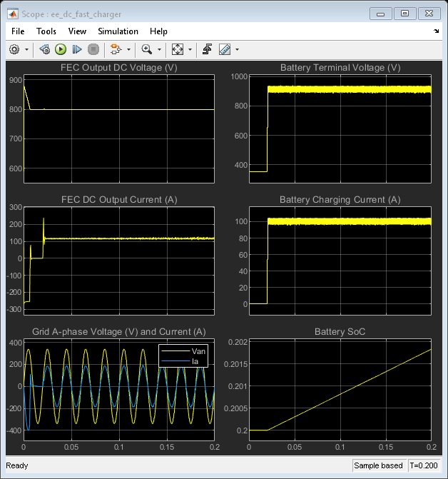Expand the signal selector dropdown arrow
This screenshot has width=448, height=479.
129,49
